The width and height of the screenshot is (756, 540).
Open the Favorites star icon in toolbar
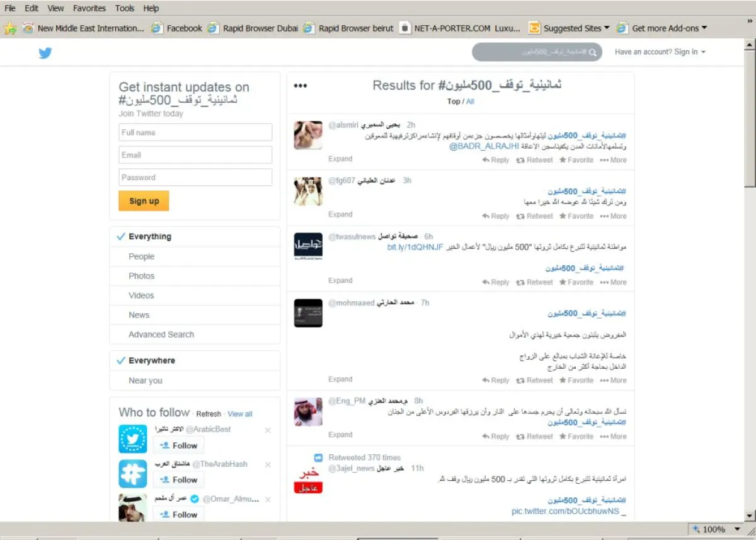9,28
